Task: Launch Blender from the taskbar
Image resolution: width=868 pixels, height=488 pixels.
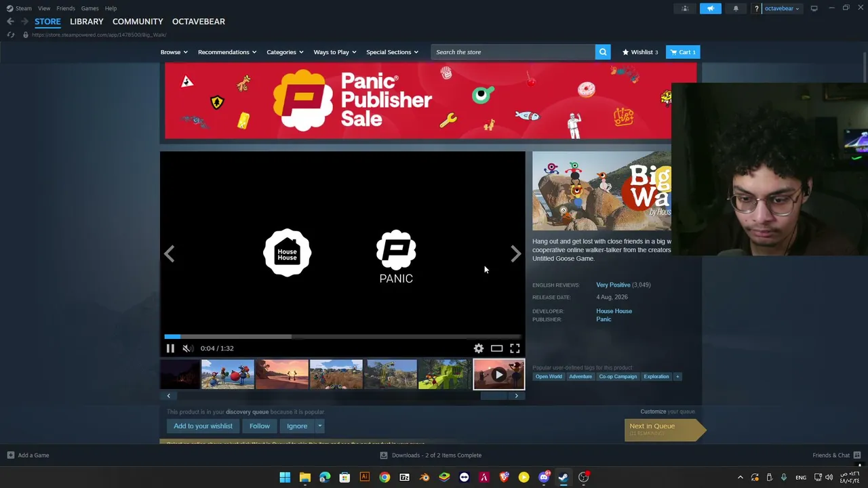Action: coord(425,477)
